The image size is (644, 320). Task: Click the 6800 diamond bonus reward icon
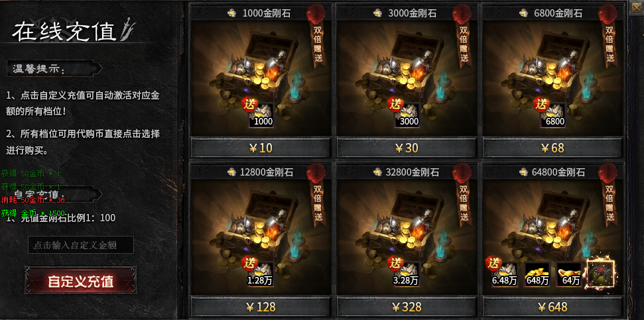point(553,115)
